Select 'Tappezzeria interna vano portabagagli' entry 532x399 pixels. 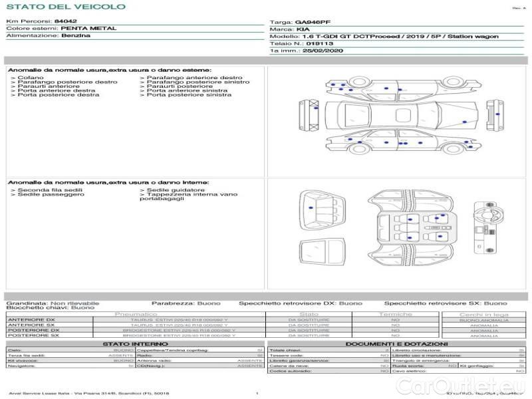(x=189, y=196)
